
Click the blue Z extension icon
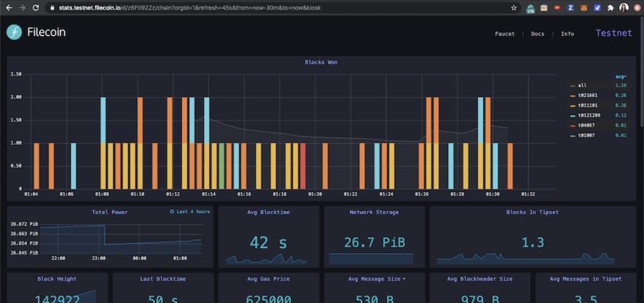pos(570,8)
